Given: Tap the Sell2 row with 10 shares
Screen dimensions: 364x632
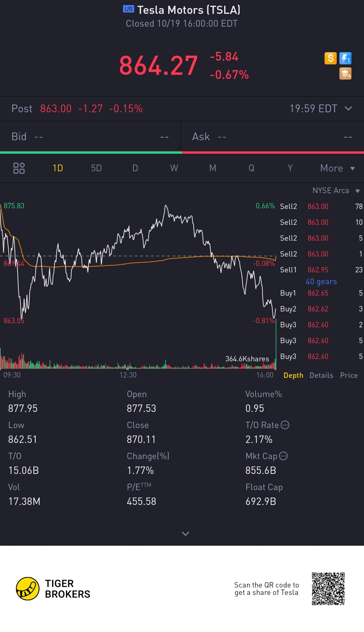Looking at the screenshot, I should pyautogui.click(x=321, y=222).
